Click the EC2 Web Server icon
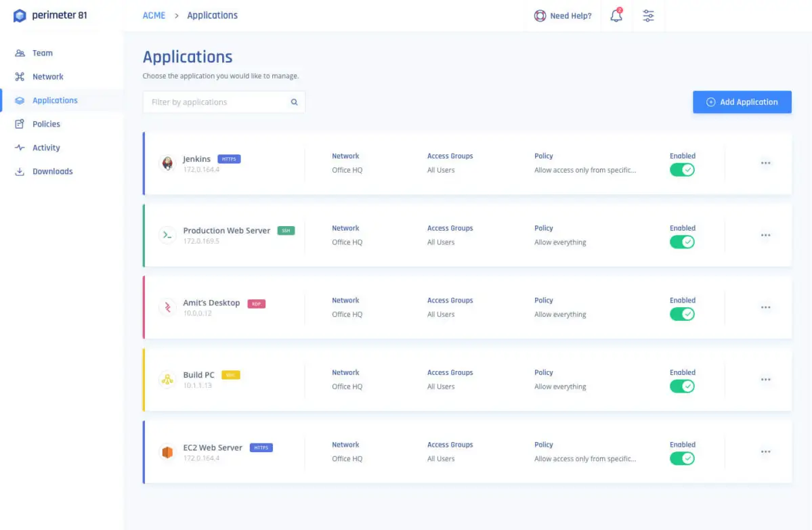Screen dimensions: 812x530 167,451
